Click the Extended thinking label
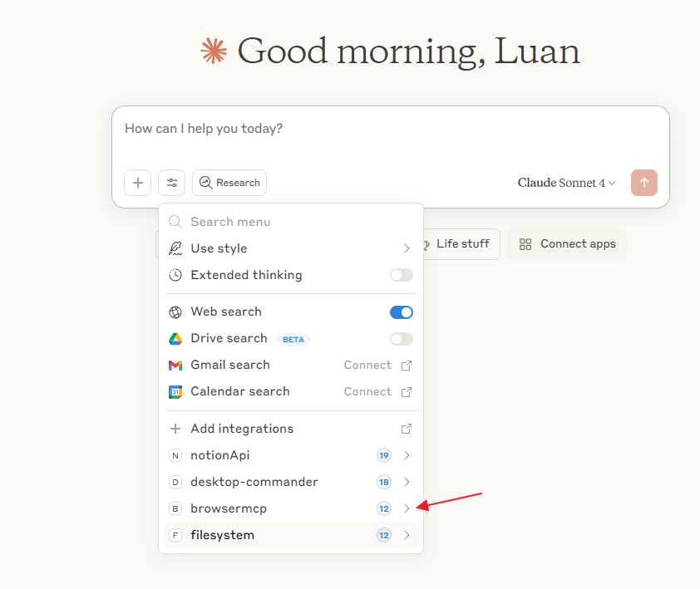The image size is (700, 589). [x=246, y=275]
